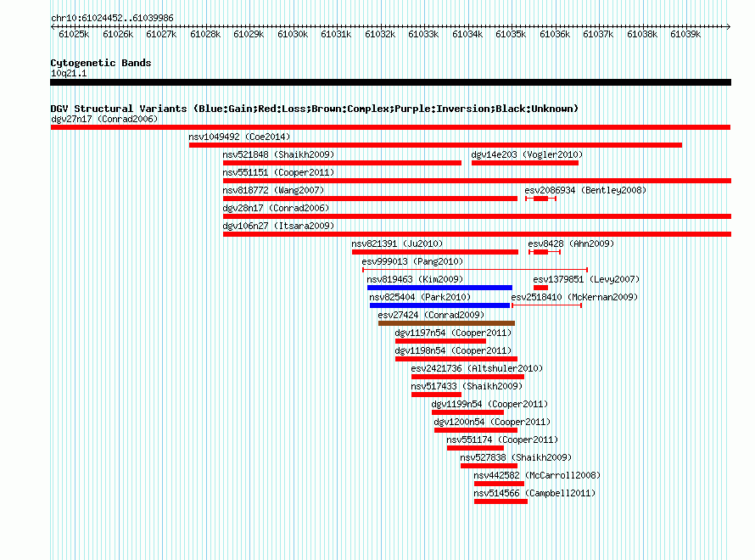The width and height of the screenshot is (755, 560).
Task: Click the blue nsv819463 gain bar
Action: coord(439,288)
